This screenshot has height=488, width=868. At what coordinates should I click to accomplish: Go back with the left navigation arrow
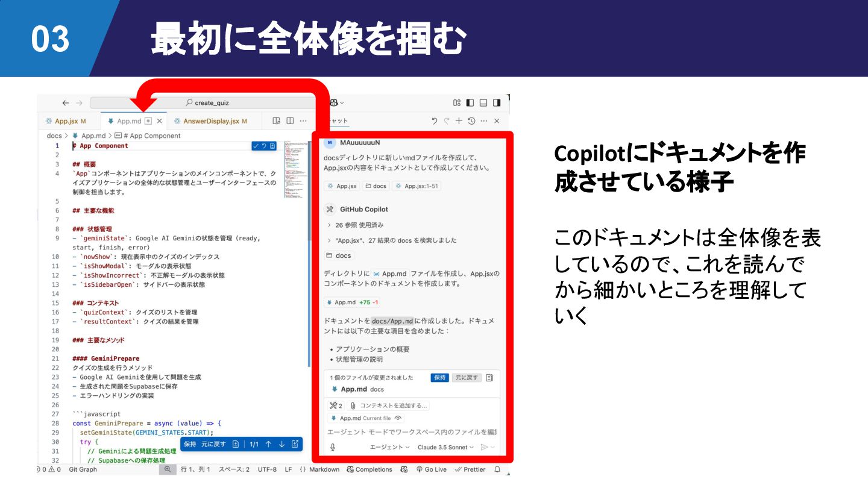click(66, 103)
